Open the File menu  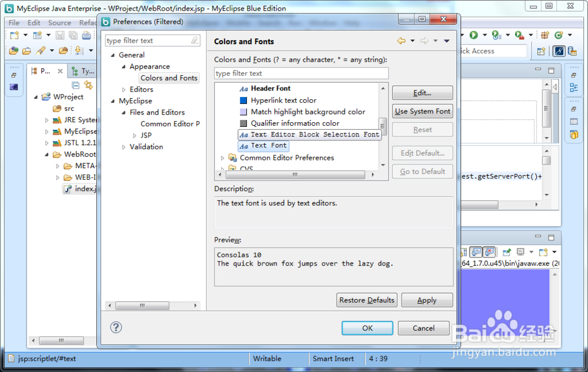pos(14,22)
